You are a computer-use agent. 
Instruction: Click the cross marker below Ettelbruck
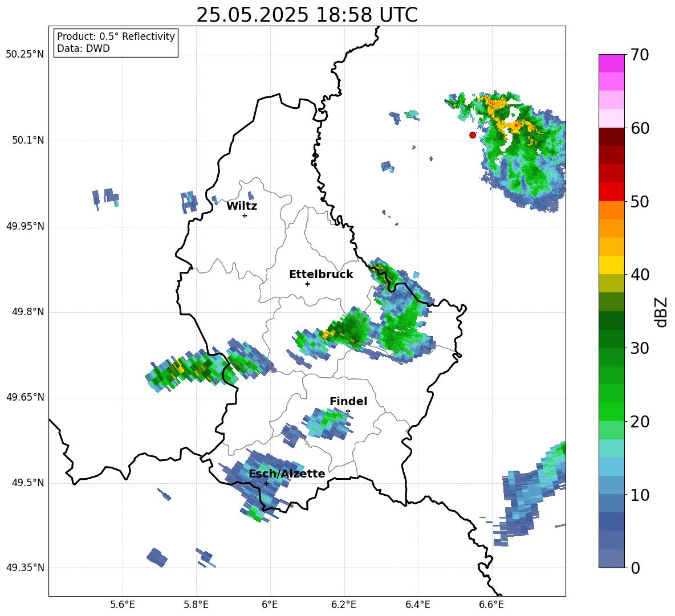click(x=307, y=284)
